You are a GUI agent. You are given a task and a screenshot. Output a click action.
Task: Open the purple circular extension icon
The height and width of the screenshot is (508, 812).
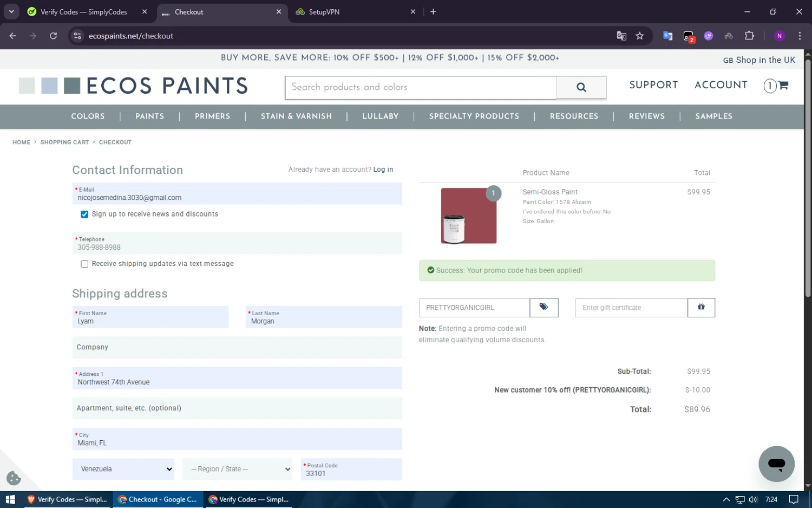pos(709,36)
